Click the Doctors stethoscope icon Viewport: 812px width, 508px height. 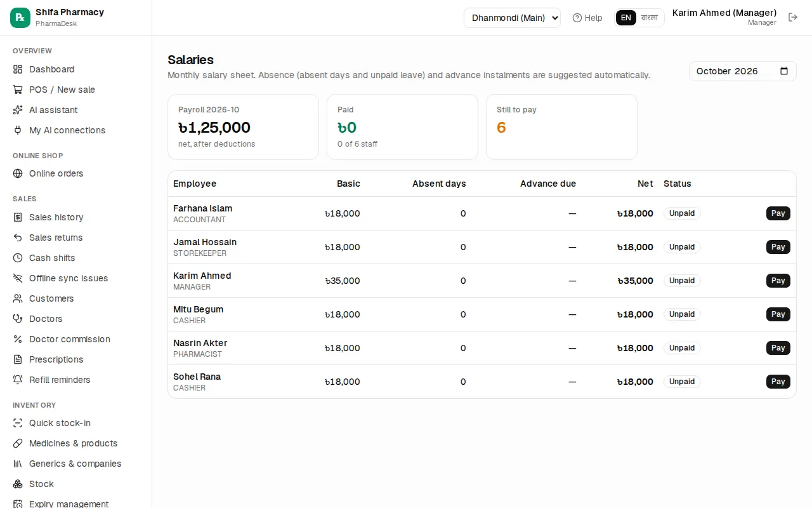coord(18,319)
